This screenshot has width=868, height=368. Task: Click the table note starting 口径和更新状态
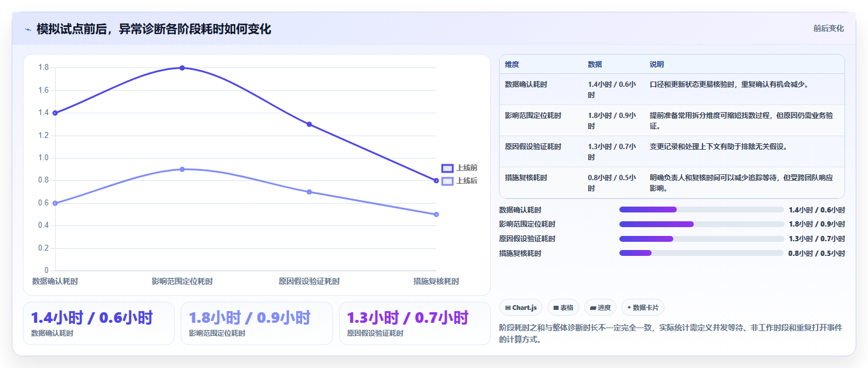pos(729,85)
